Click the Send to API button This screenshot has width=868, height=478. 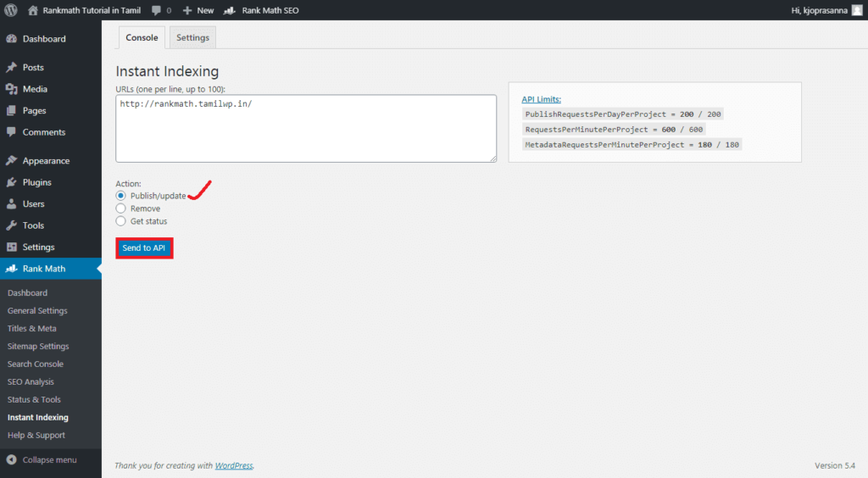[x=144, y=247]
